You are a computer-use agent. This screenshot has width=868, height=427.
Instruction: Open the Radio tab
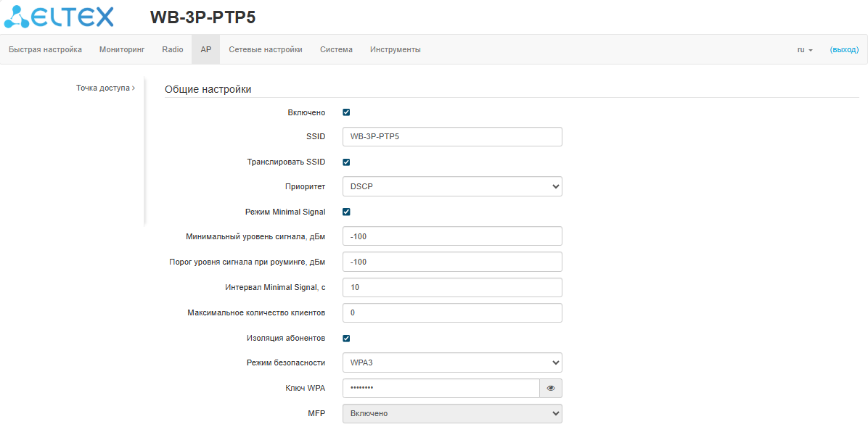[x=173, y=49]
